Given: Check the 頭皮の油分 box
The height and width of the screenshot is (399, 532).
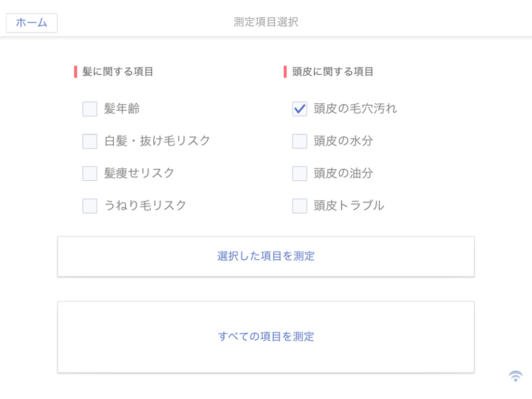Looking at the screenshot, I should tap(300, 174).
